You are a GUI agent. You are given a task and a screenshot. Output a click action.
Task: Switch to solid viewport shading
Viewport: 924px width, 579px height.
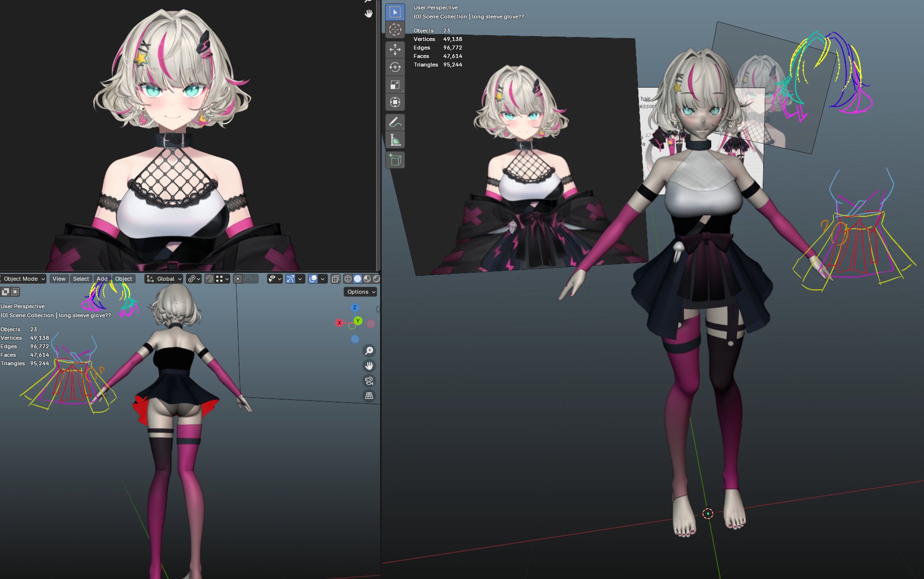[x=358, y=279]
